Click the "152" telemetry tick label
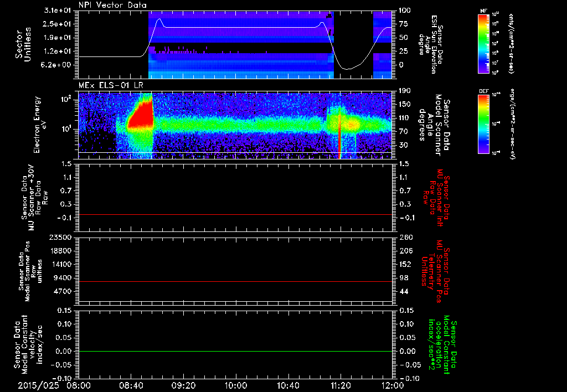Image resolution: width=567 pixels, height=392 pixels. (x=405, y=264)
